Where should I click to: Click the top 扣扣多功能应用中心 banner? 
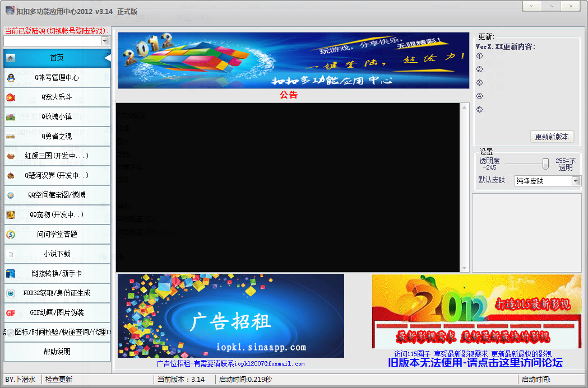[294, 60]
